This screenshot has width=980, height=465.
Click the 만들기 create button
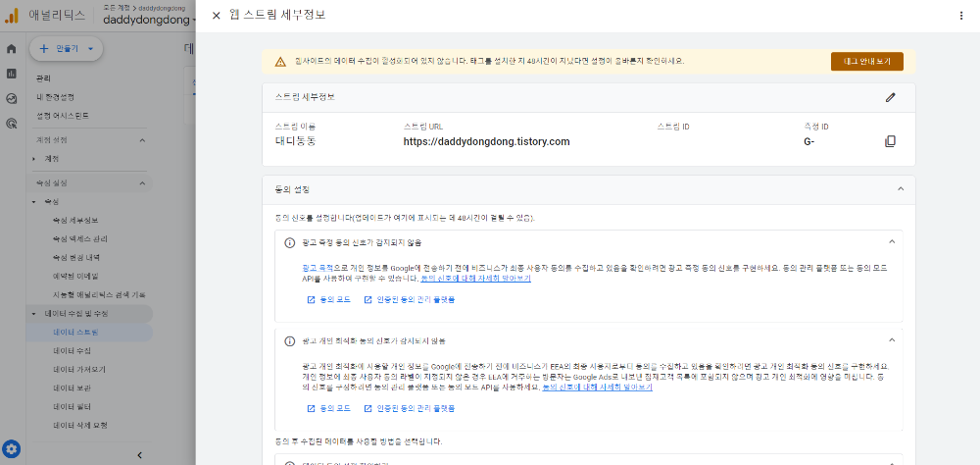pyautogui.click(x=67, y=48)
